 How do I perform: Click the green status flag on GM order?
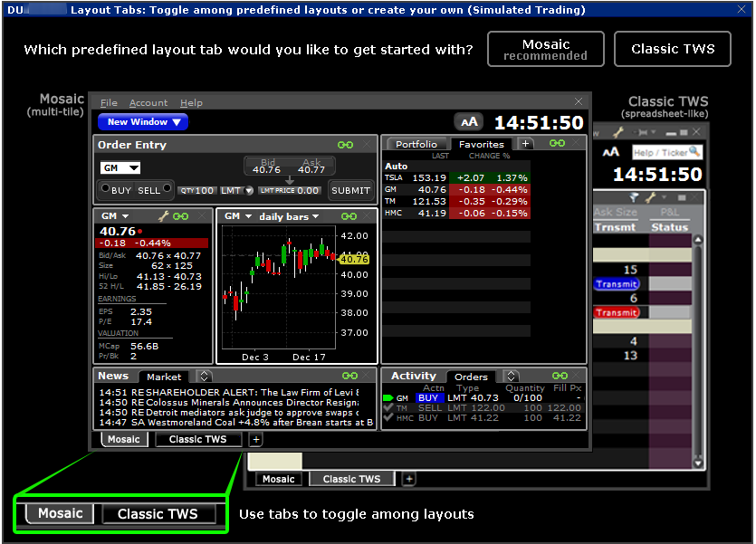point(388,398)
